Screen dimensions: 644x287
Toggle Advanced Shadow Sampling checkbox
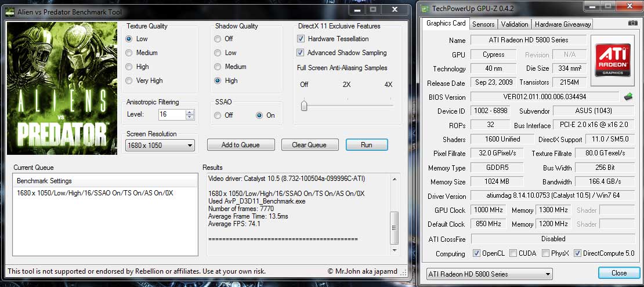[301, 53]
